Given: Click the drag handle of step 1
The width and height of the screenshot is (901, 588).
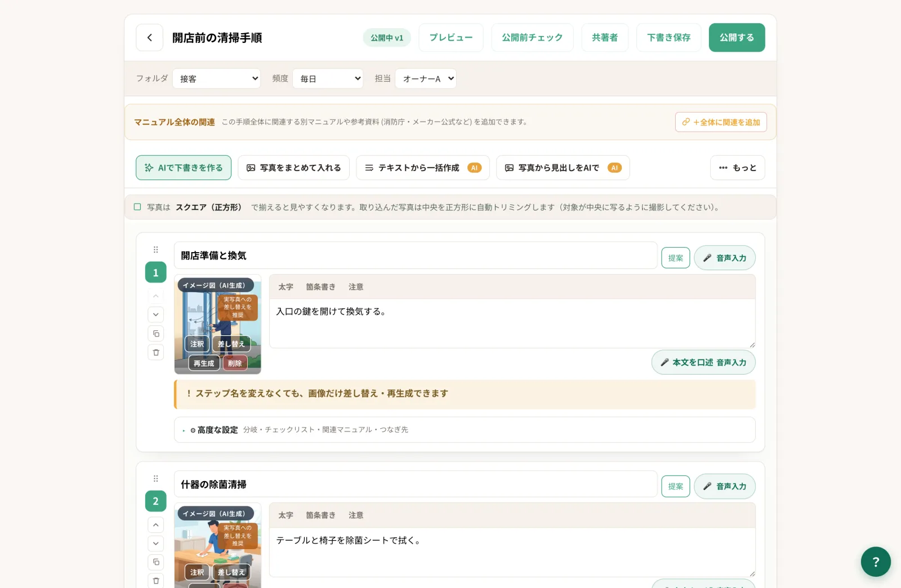Looking at the screenshot, I should pos(156,250).
